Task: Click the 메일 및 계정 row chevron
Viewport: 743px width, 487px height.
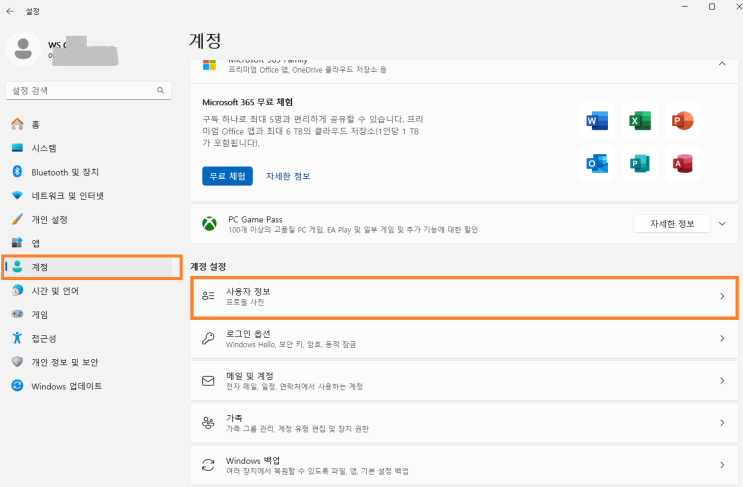Action: click(x=722, y=380)
